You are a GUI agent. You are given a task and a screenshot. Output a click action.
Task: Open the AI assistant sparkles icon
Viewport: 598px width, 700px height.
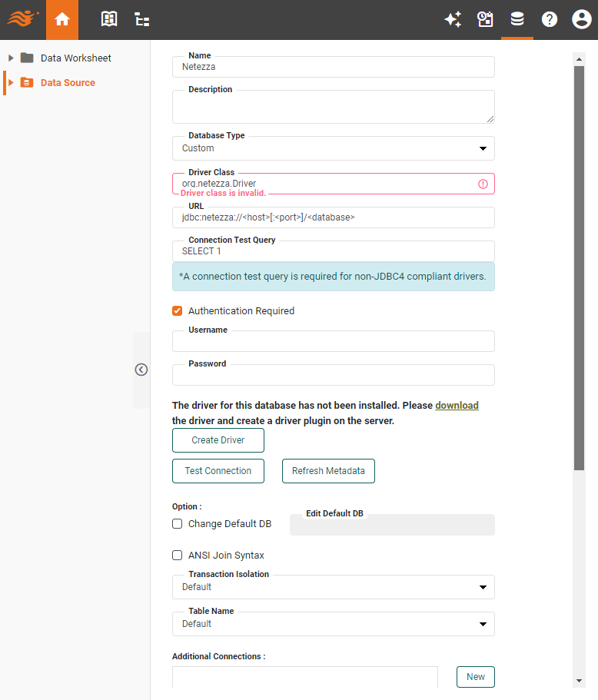coord(453,19)
